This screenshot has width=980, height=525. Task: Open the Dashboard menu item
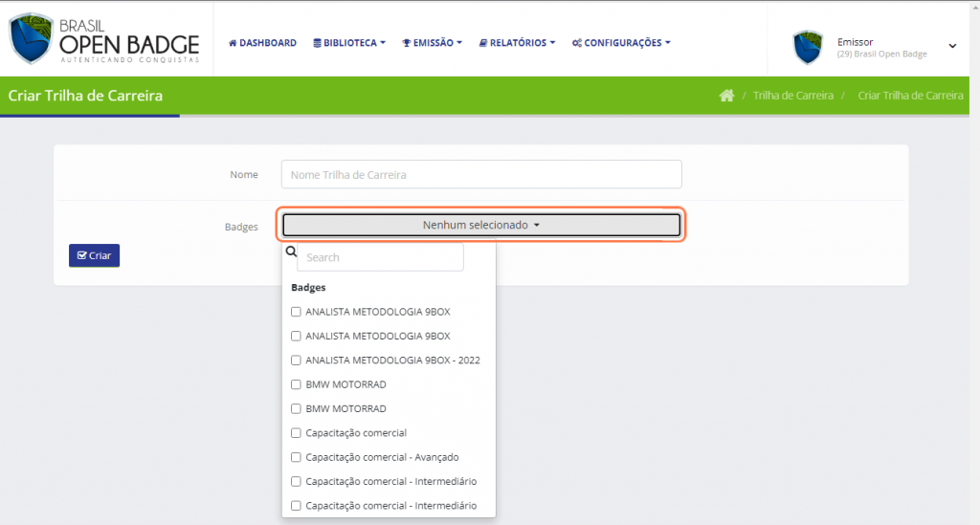pos(262,42)
